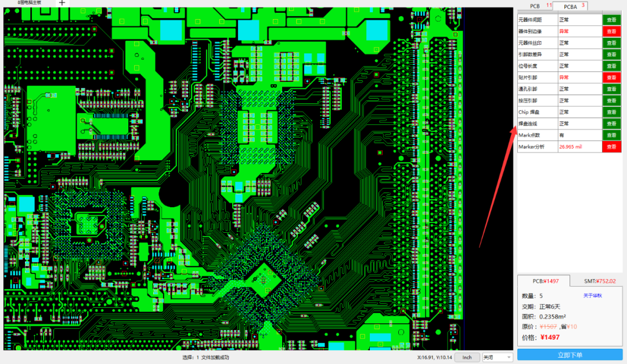627x364 pixels.
Task: View the abnormal 器件到边缘 result
Action: (x=611, y=31)
